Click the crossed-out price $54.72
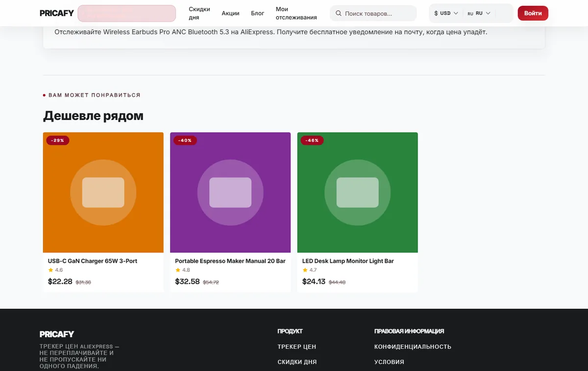The image size is (588, 371). tap(211, 282)
